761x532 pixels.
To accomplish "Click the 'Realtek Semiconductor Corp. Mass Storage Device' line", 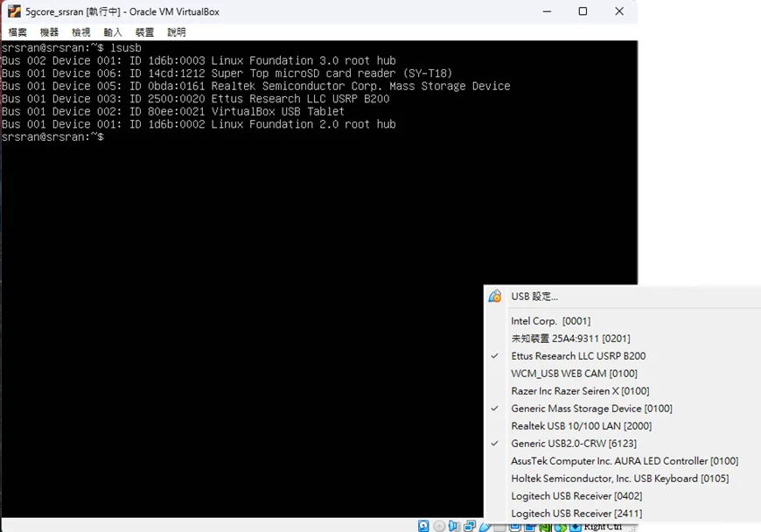I will point(255,86).
